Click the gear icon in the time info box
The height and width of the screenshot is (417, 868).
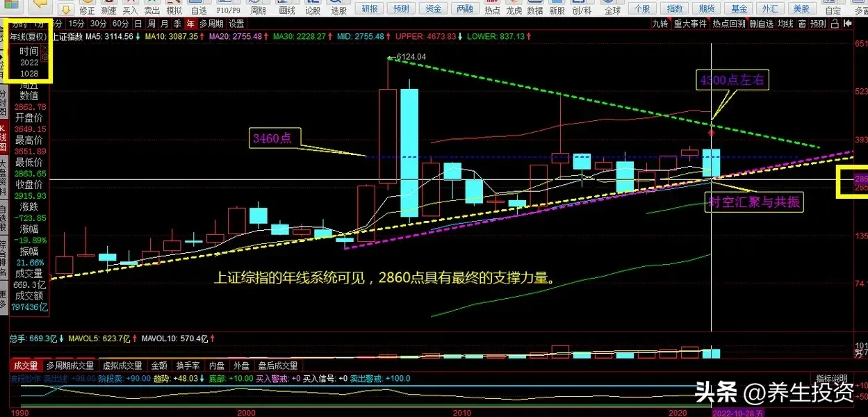click(x=45, y=57)
